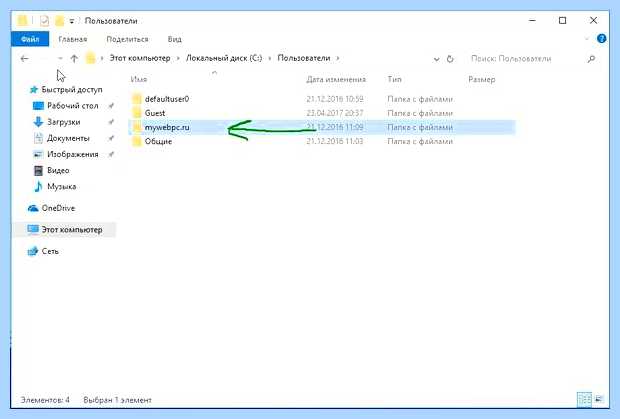Click Этот компьютер in the address bar
Viewport: 620px width, 419px height.
click(x=140, y=58)
